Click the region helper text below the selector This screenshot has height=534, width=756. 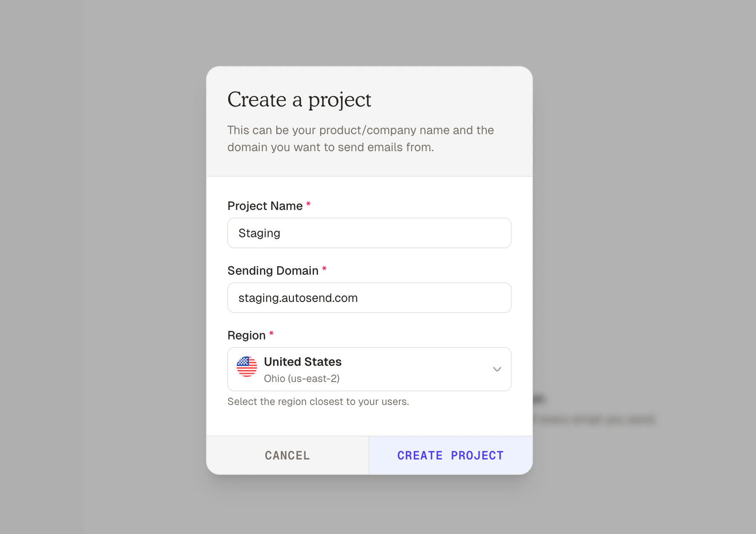click(318, 401)
